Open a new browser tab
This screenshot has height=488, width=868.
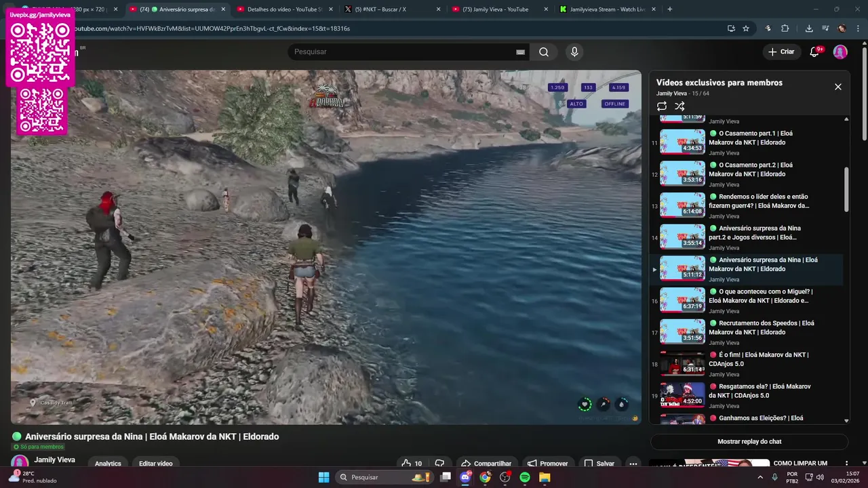coord(670,9)
